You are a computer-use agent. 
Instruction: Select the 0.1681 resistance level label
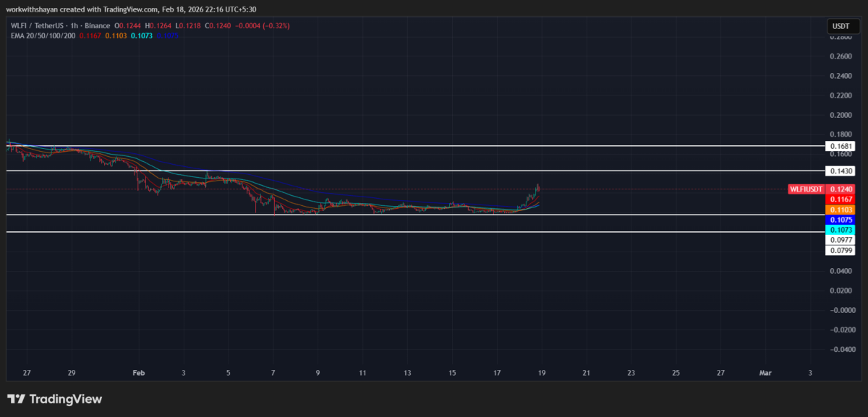(x=841, y=145)
